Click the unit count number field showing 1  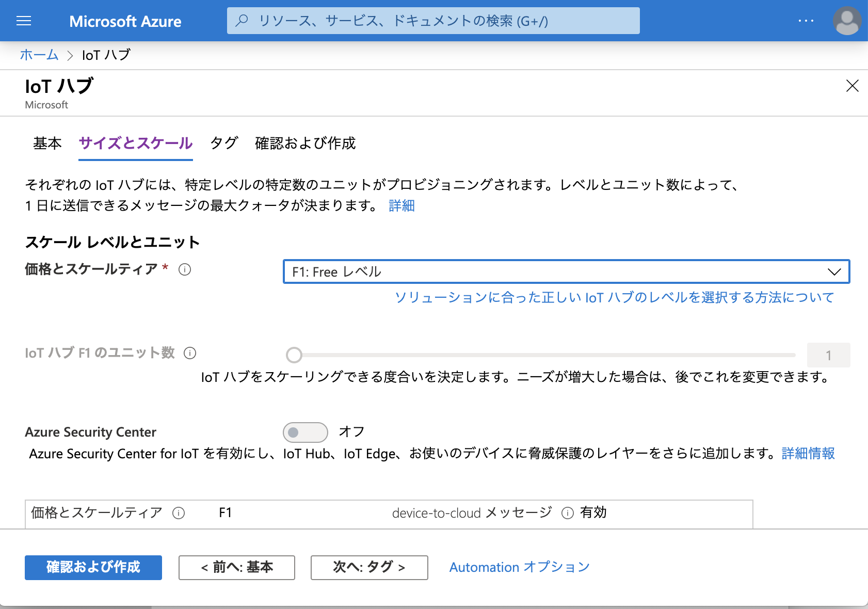829,355
